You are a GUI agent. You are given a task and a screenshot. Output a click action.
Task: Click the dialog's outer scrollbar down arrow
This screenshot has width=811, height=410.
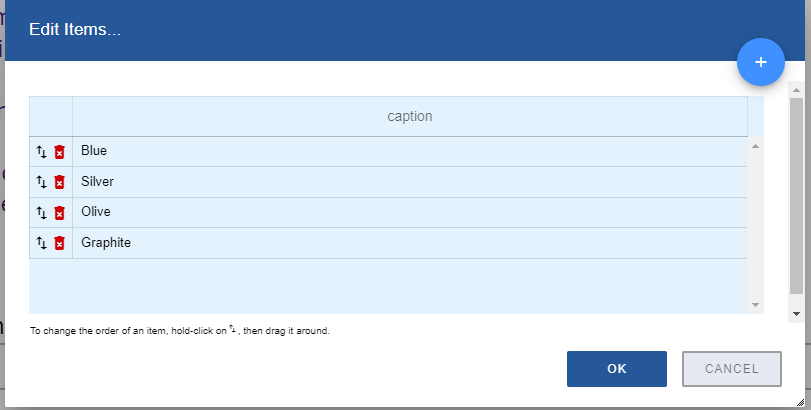pyautogui.click(x=796, y=313)
